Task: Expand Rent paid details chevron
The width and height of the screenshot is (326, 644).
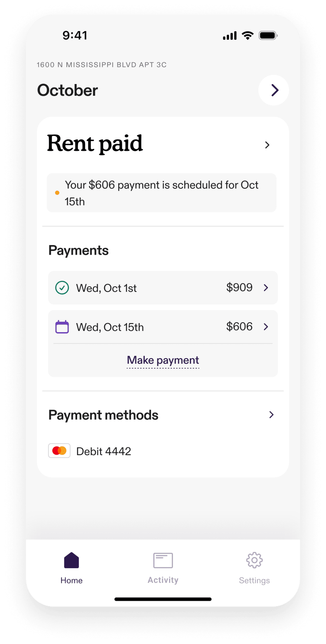Action: point(267,145)
